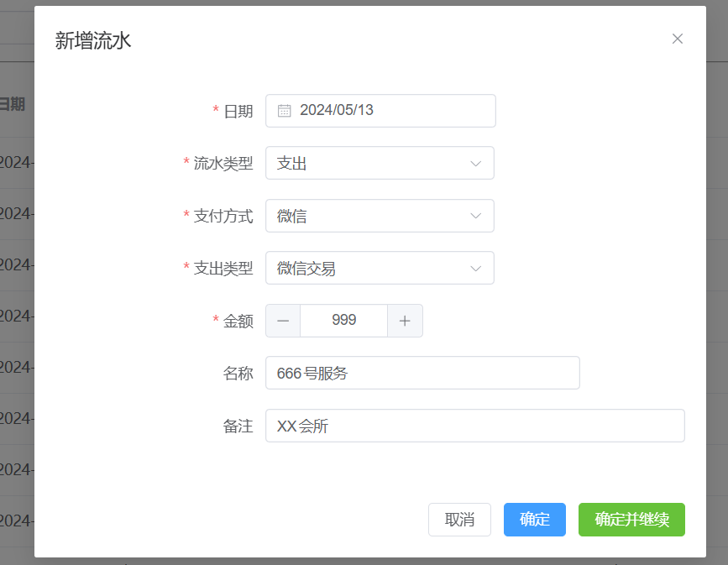Click the chevron arrow on 支付方式 field
Image resolution: width=728 pixels, height=565 pixels.
coord(477,215)
